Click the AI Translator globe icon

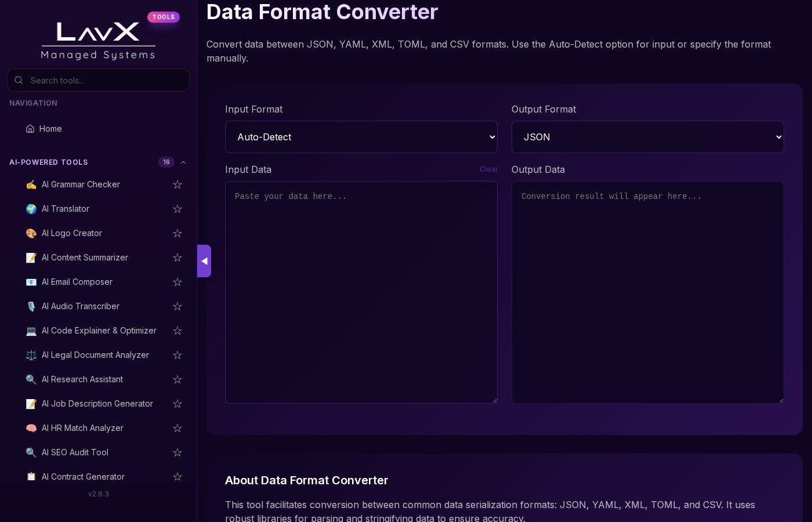pyautogui.click(x=31, y=209)
